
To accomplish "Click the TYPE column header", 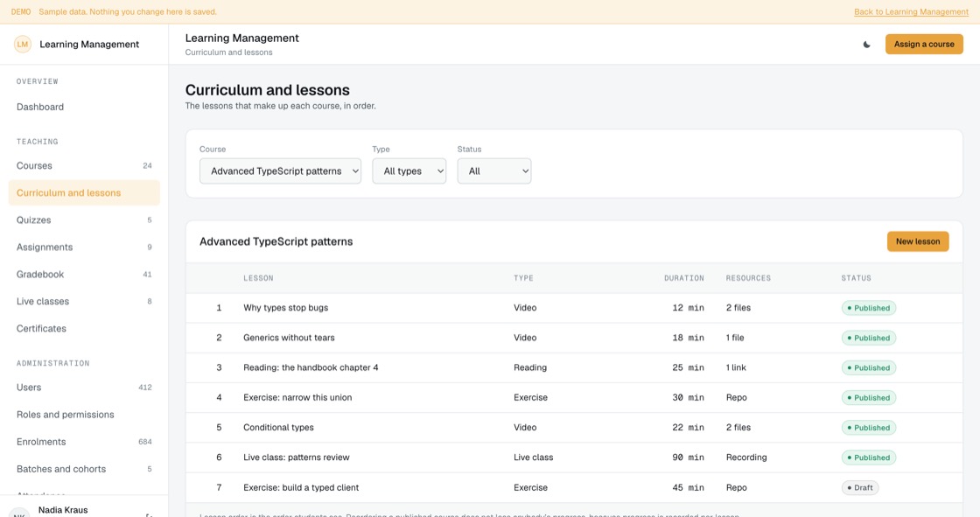I will coord(523,278).
